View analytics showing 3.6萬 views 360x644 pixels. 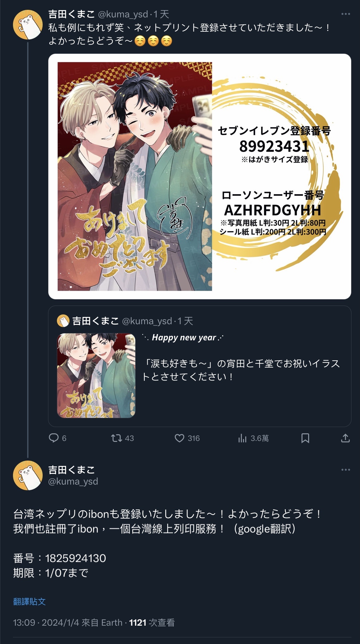242,438
